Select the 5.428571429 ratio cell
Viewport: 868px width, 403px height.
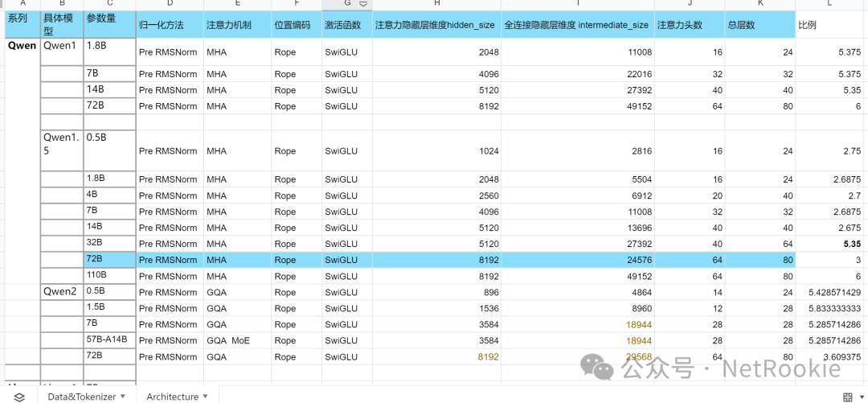(829, 292)
